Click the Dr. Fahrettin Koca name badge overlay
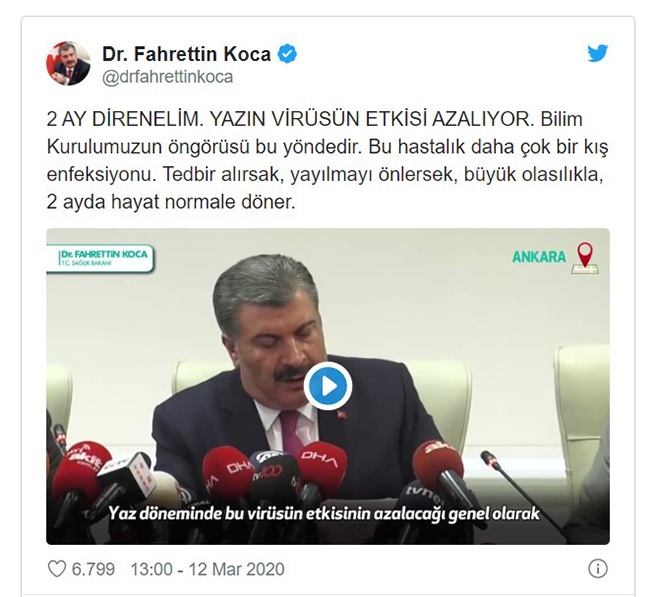The height and width of the screenshot is (597, 660). [x=101, y=259]
